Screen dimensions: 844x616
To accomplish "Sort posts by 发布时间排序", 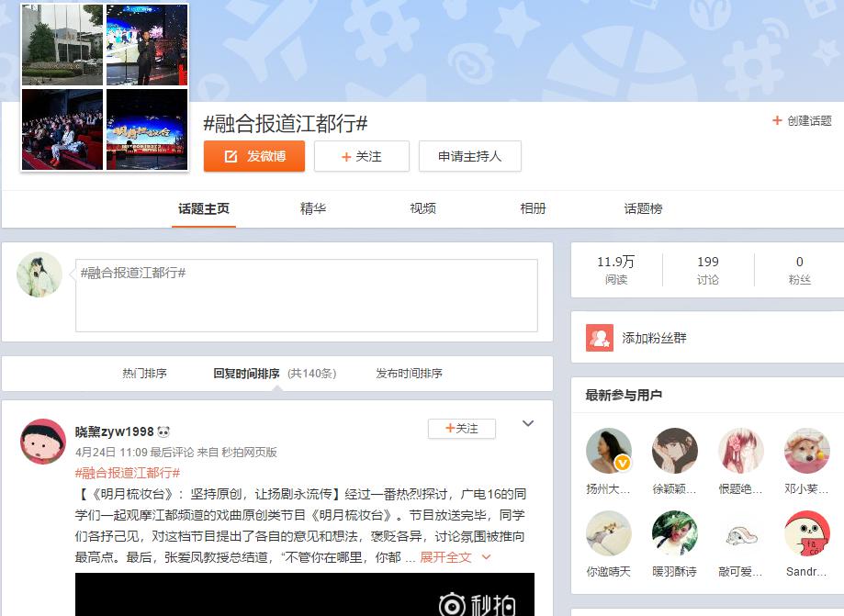I will (409, 374).
